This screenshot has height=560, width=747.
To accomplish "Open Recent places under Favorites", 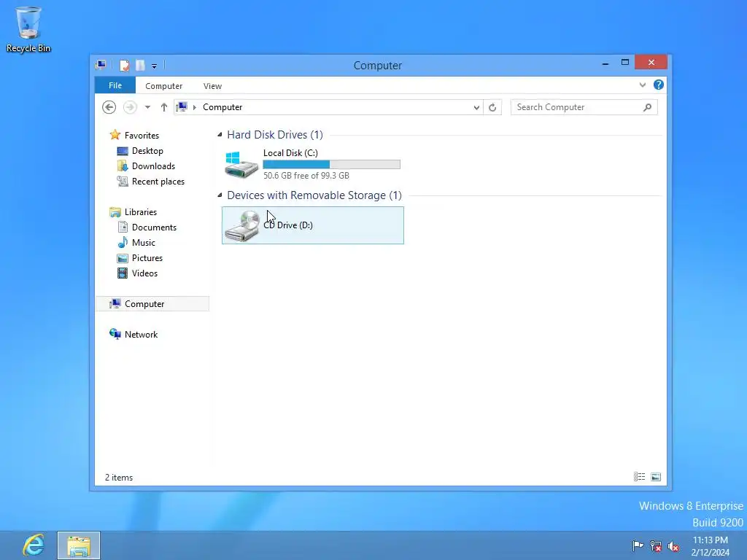I will pos(158,182).
